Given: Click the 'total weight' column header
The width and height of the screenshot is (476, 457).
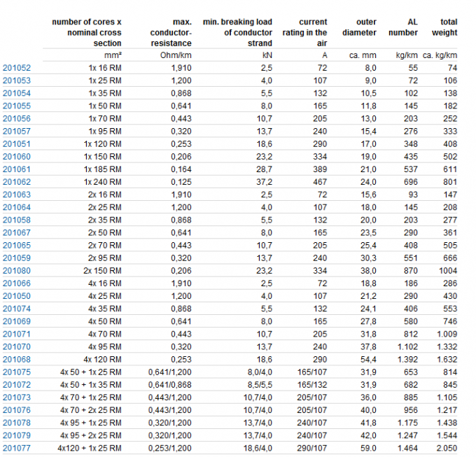Looking at the screenshot, I should coord(444,27).
